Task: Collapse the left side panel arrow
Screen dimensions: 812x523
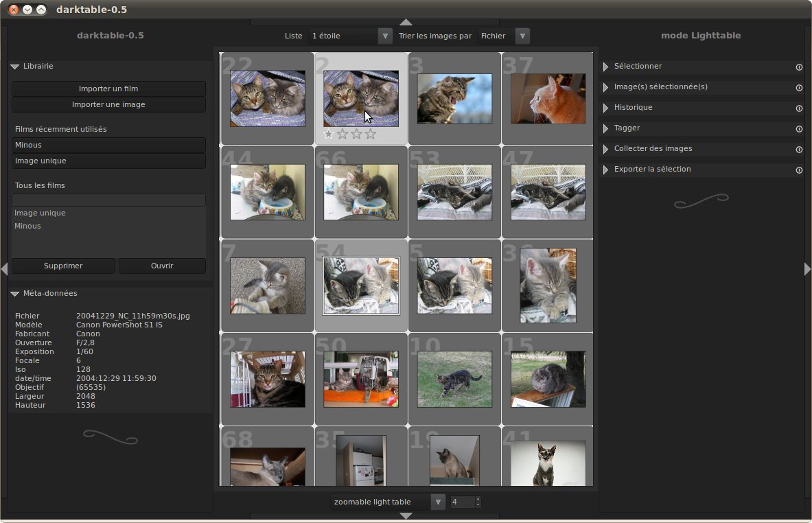Action: pyautogui.click(x=4, y=269)
